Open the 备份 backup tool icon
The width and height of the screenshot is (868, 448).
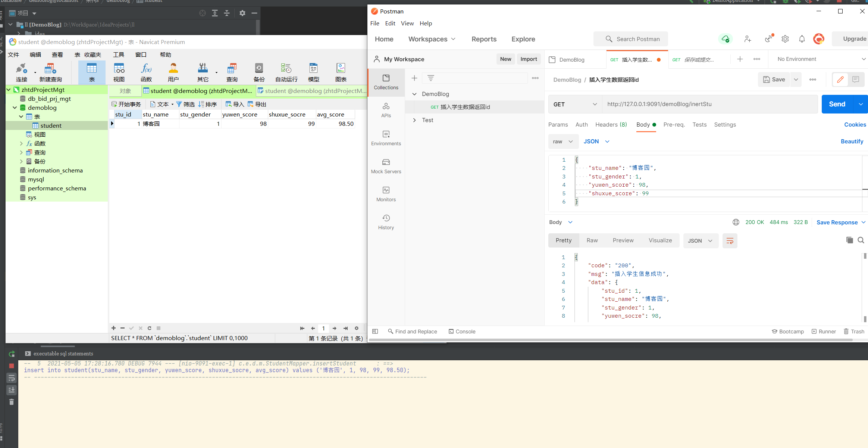259,72
